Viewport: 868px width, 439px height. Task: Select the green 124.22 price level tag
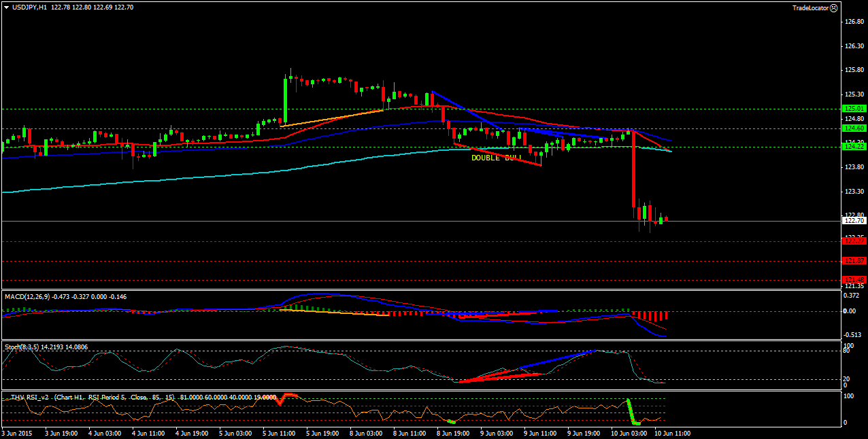[x=853, y=146]
